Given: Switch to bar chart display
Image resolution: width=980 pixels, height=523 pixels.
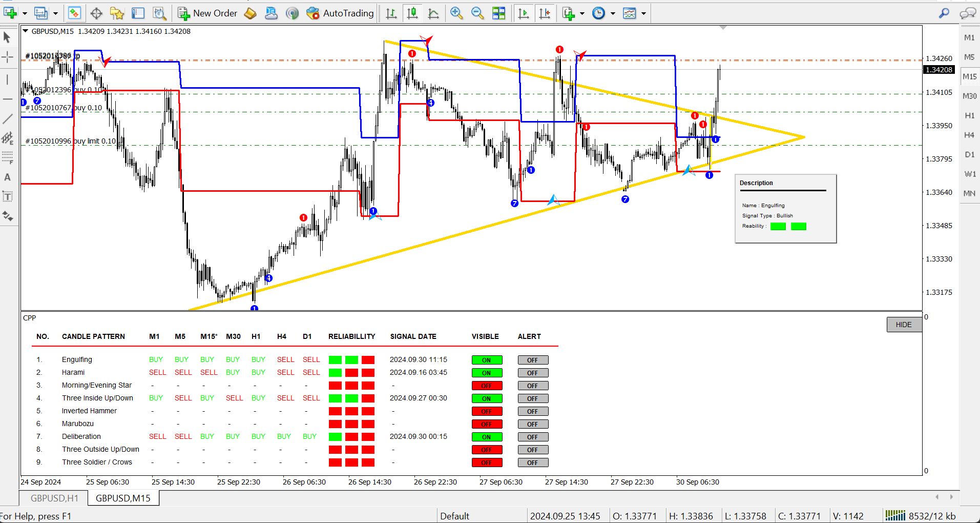Looking at the screenshot, I should (x=391, y=13).
